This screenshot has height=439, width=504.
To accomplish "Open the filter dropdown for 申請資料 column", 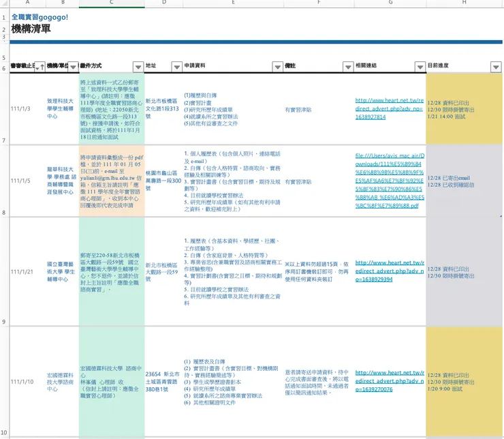I will (x=277, y=67).
